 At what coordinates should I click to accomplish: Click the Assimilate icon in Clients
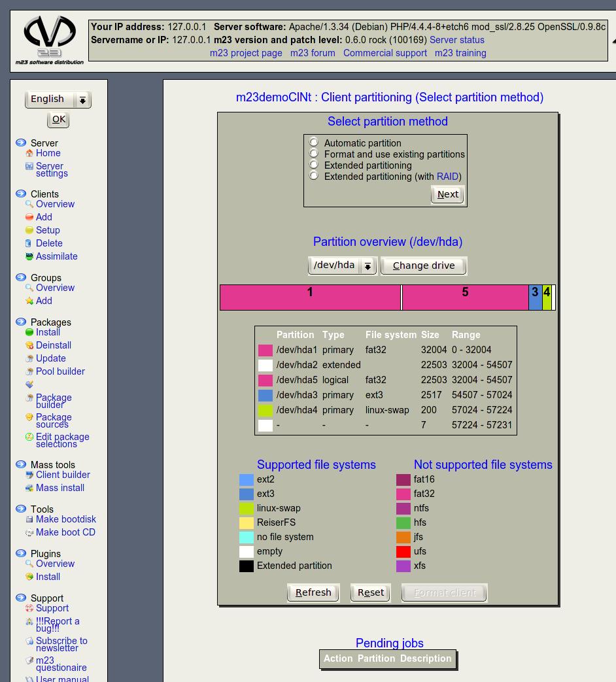29,256
